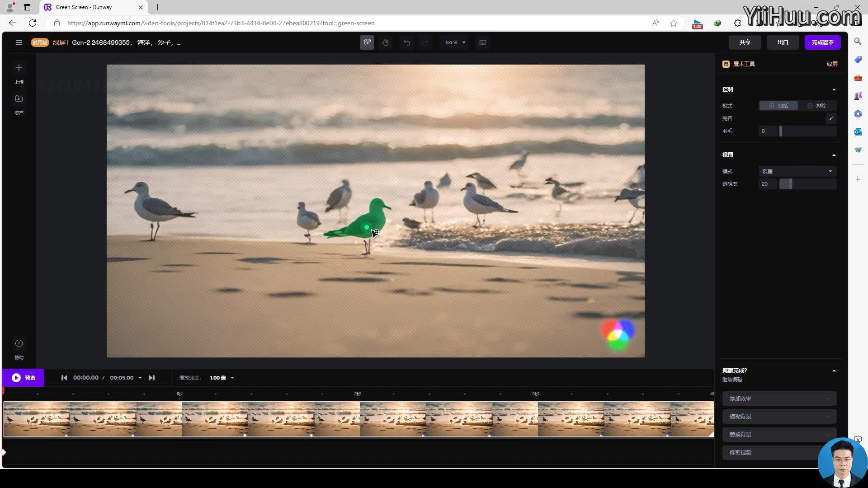The image size is (868, 488).
Task: Open the hamburger menu in Runway
Action: (x=19, y=42)
